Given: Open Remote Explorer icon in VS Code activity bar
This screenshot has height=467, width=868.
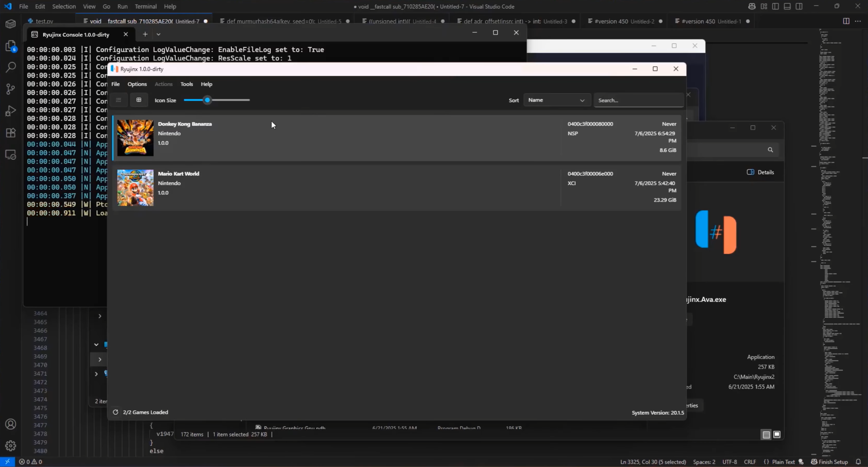Looking at the screenshot, I should pos(11,155).
